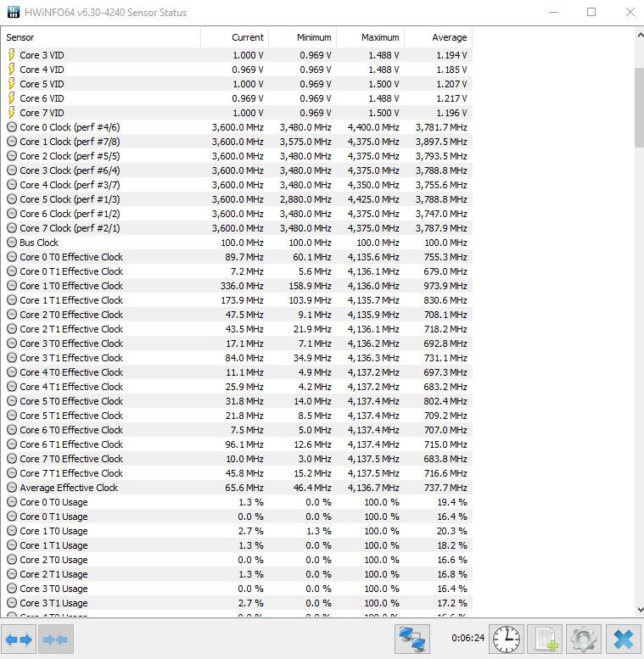Select Core 3 T0 Usage row
Image resolution: width=644 pixels, height=659 pixels.
pyautogui.click(x=237, y=589)
